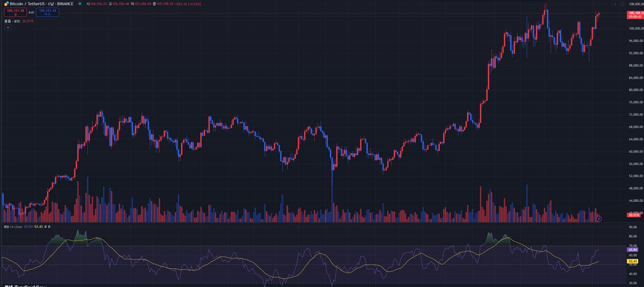
Task: Click the +553.16 (+0.53%) change value
Action: pyautogui.click(x=188, y=4)
